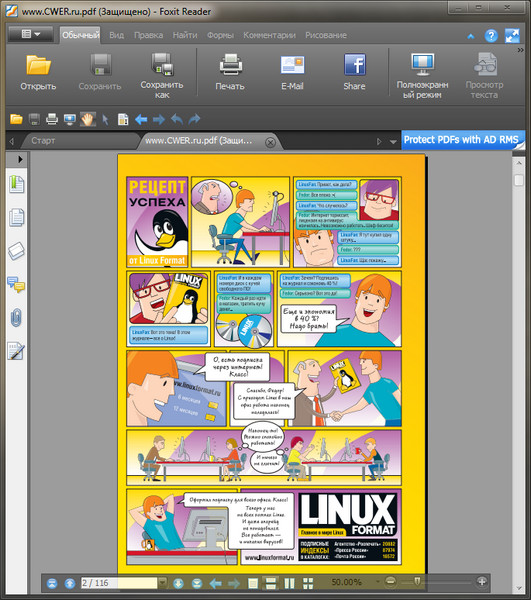Open the Pages thumbnails side panel
Viewport: 531px width, 600px height.
(x=16, y=217)
